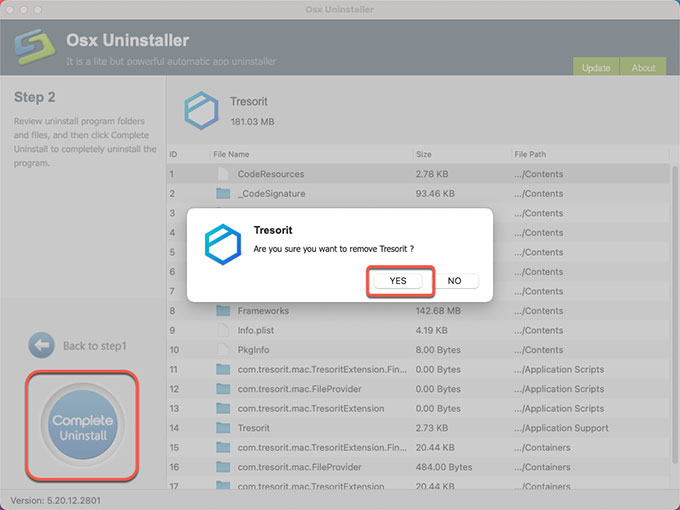Open the About tab

(x=643, y=68)
